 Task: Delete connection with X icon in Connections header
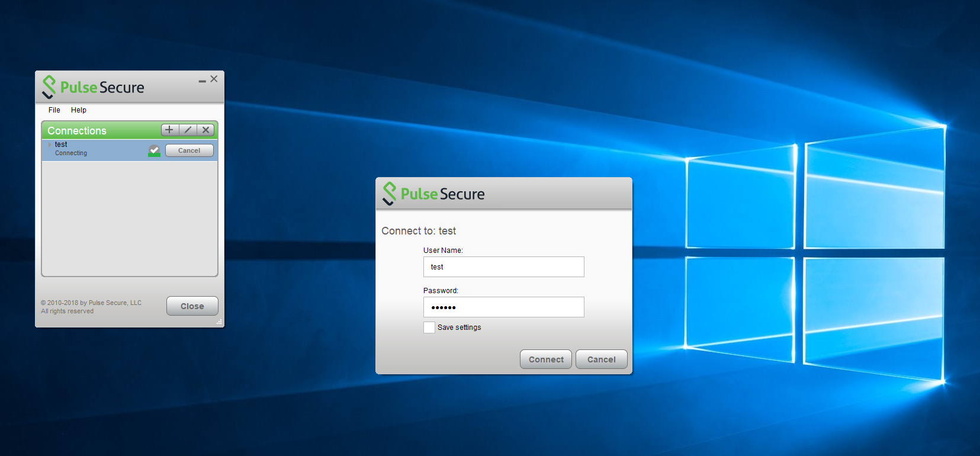pos(205,130)
